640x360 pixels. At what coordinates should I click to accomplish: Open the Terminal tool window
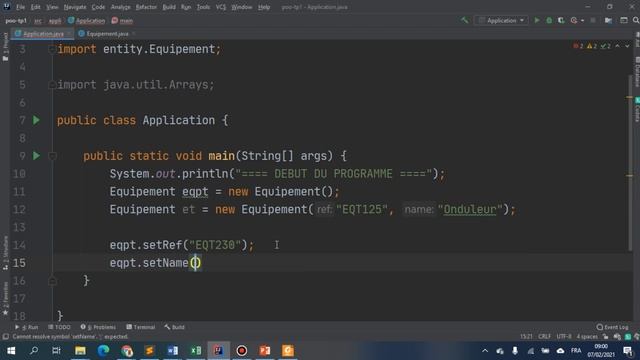140,327
